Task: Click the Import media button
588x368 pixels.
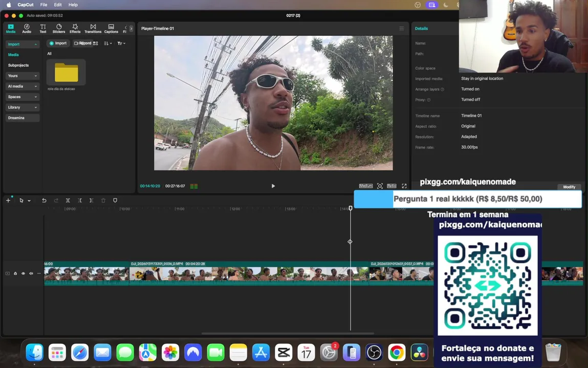Action: (x=58, y=43)
